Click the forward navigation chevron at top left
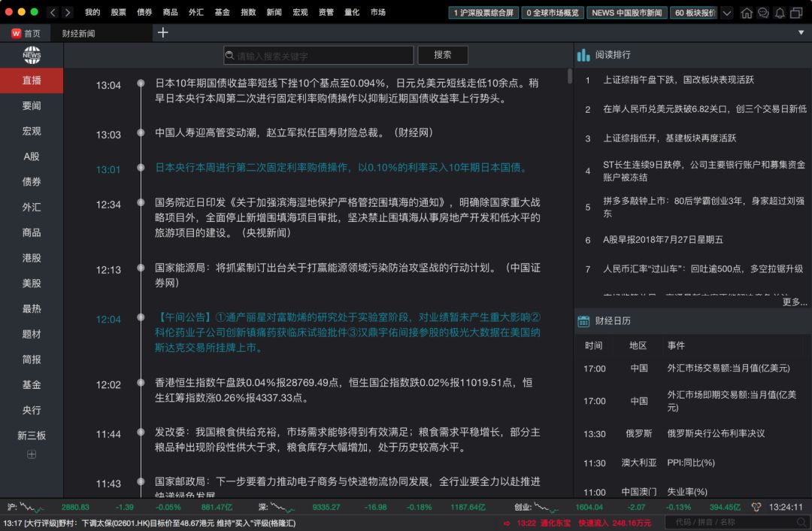The width and height of the screenshot is (812, 531). click(66, 12)
